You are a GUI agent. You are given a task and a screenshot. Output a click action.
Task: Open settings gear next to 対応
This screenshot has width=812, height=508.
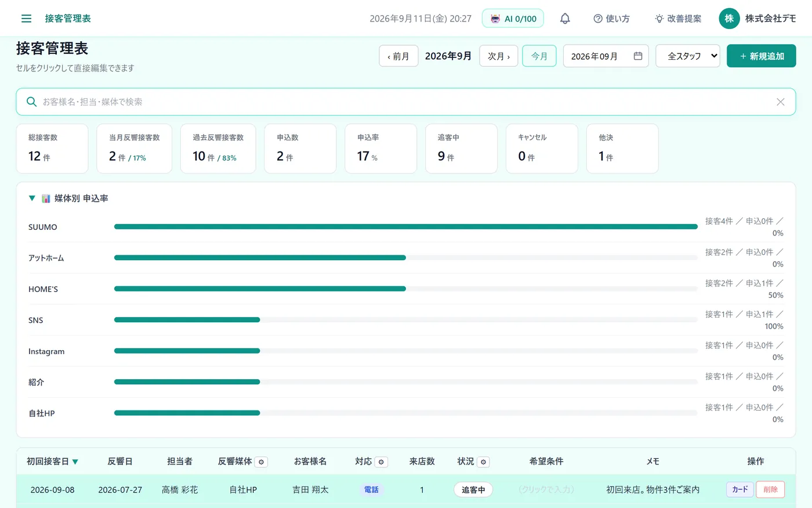(x=381, y=462)
